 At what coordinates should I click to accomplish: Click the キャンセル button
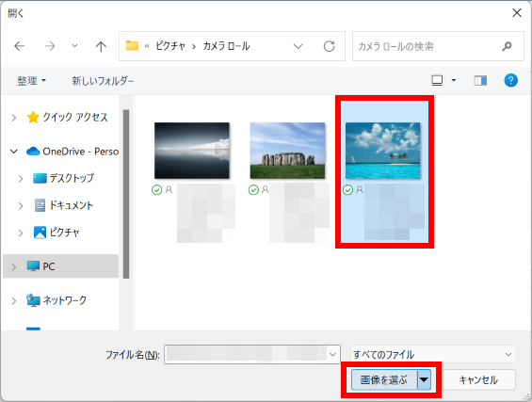click(x=478, y=380)
